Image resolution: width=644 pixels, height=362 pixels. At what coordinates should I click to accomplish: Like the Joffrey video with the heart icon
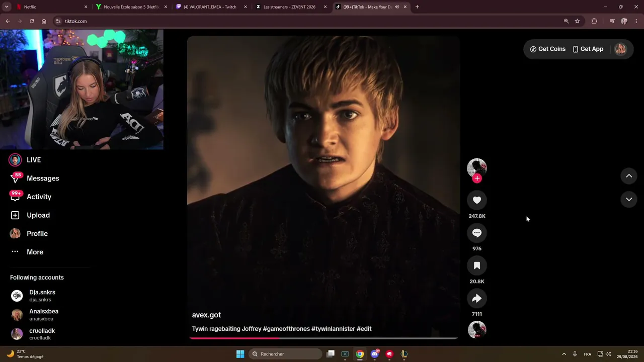[477, 200]
